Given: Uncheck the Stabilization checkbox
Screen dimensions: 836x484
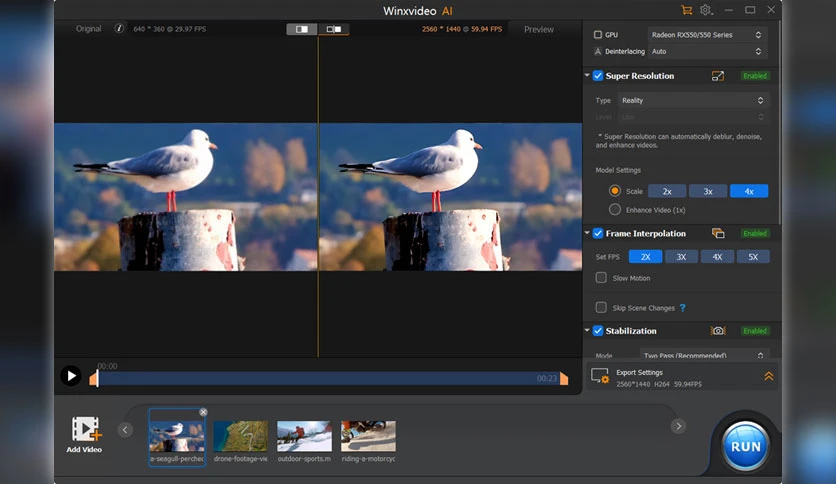Looking at the screenshot, I should point(598,331).
